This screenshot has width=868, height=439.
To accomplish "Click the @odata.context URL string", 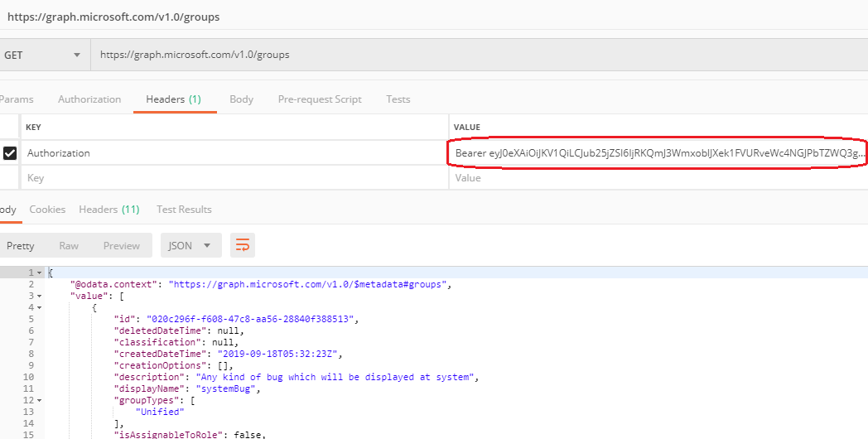I will pyautogui.click(x=308, y=285).
